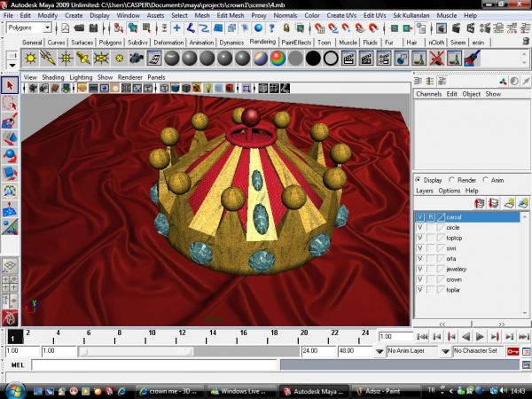
Task: Toggle visibility of the toptop layer
Action: (420, 238)
